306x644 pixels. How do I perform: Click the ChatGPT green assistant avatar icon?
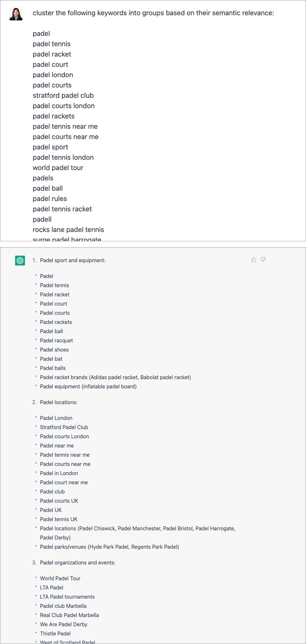pos(20,260)
